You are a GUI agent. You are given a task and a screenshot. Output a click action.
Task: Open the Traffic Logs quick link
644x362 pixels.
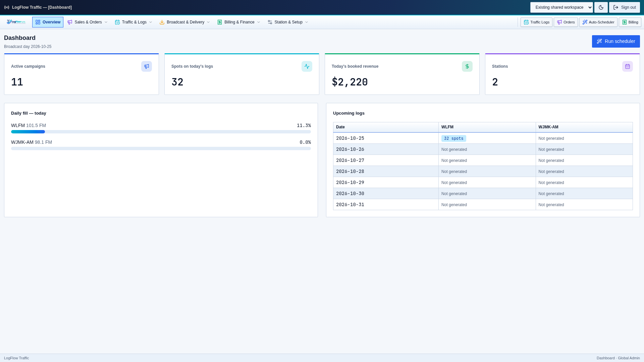tap(536, 22)
